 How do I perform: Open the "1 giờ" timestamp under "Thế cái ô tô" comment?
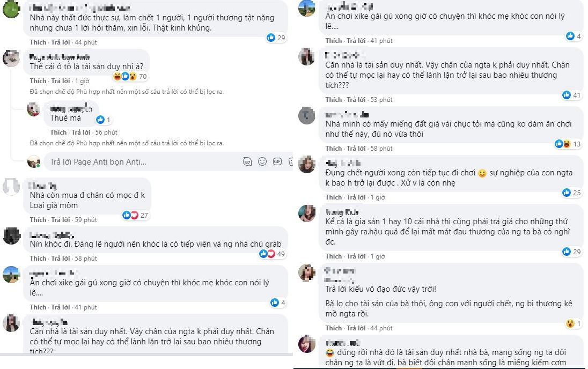tap(82, 81)
